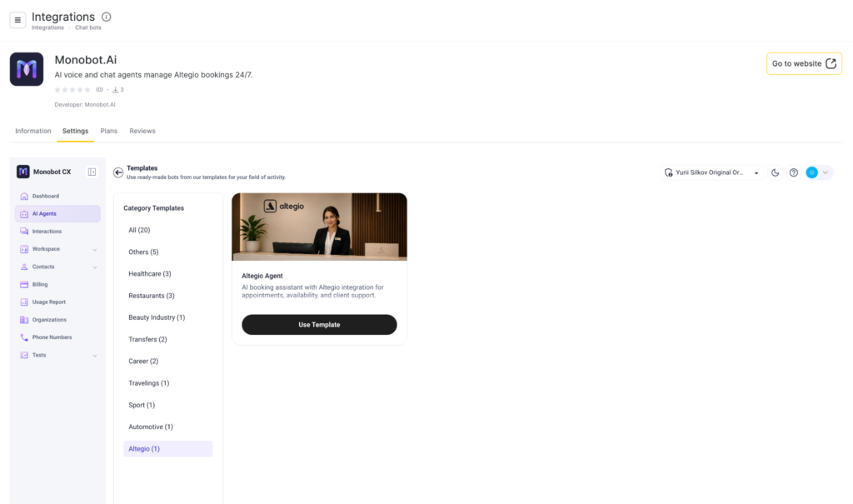
Task: Expand the Contacts submenu chevron
Action: pyautogui.click(x=95, y=267)
